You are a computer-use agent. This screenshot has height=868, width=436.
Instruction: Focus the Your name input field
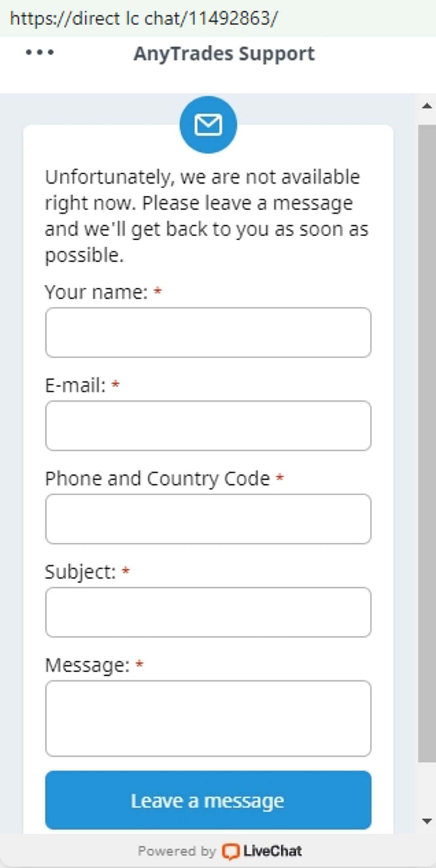(x=208, y=333)
